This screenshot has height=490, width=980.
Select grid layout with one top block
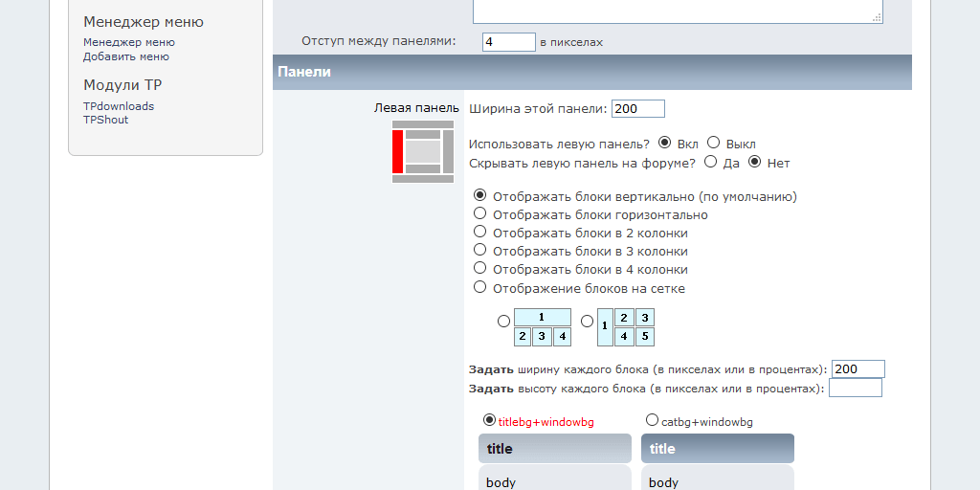coord(503,323)
